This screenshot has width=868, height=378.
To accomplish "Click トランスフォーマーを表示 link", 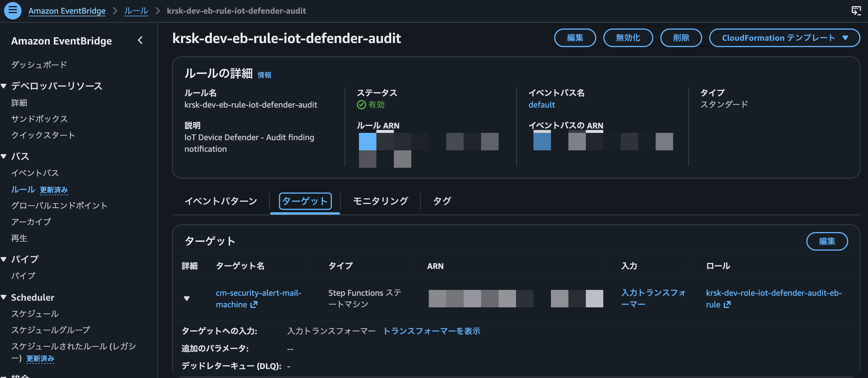I will coord(432,331).
